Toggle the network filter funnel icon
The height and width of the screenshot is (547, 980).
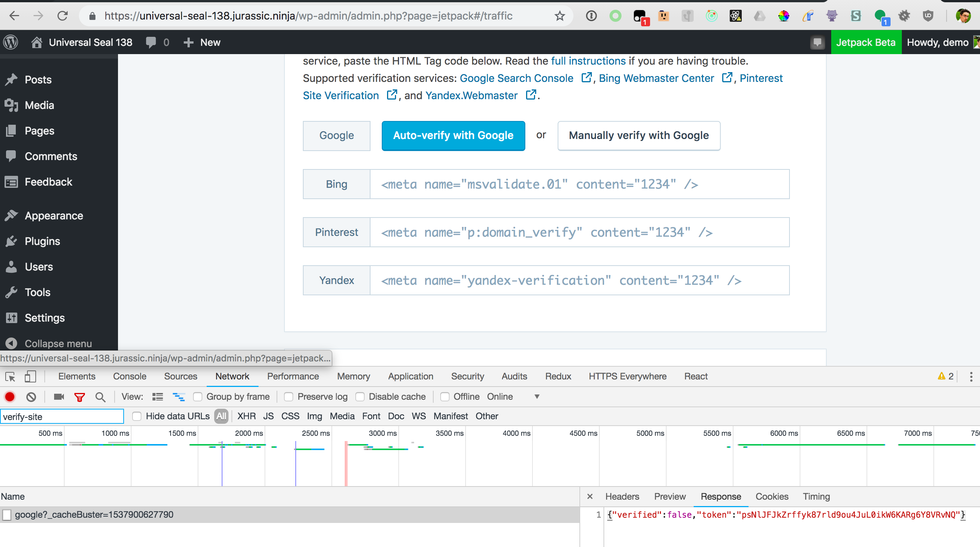pyautogui.click(x=80, y=397)
